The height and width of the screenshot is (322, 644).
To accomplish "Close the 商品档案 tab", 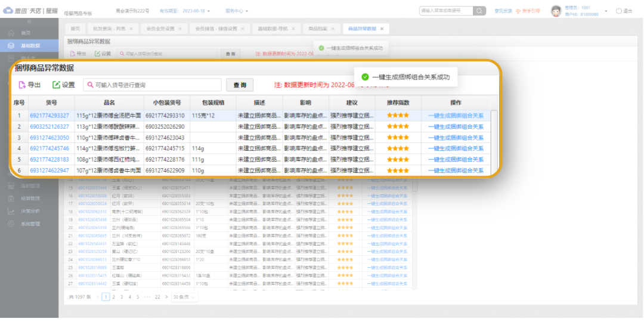I will 335,29.
